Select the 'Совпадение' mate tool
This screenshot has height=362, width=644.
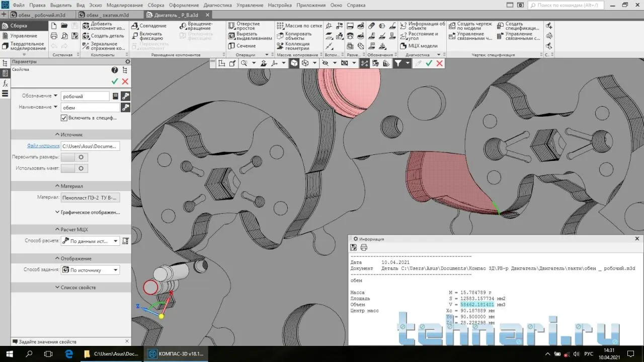point(135,26)
